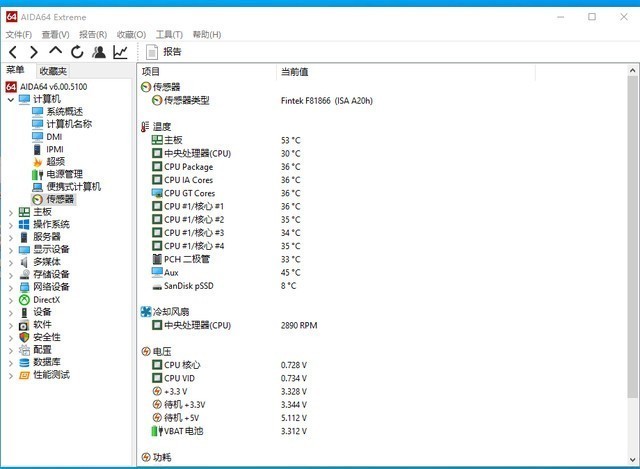The height and width of the screenshot is (469, 640).
Task: Select AIDA64 v6.00.5100 root node
Action: point(47,87)
